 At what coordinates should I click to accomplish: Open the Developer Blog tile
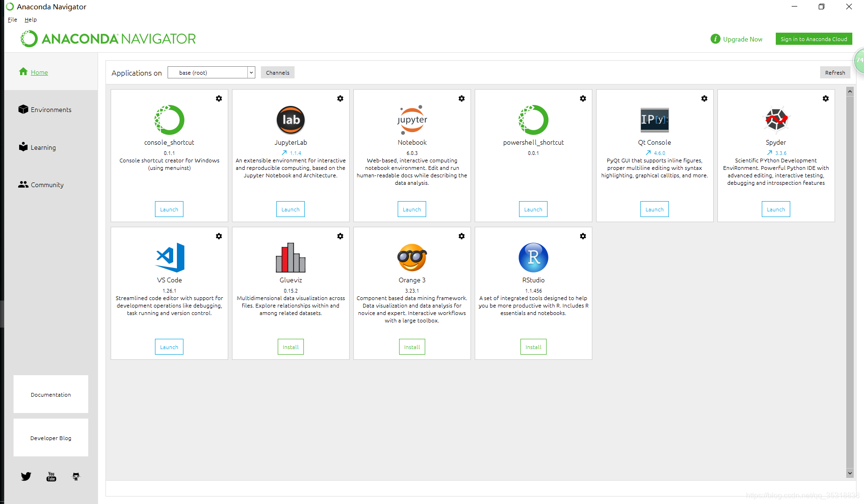[x=51, y=438]
